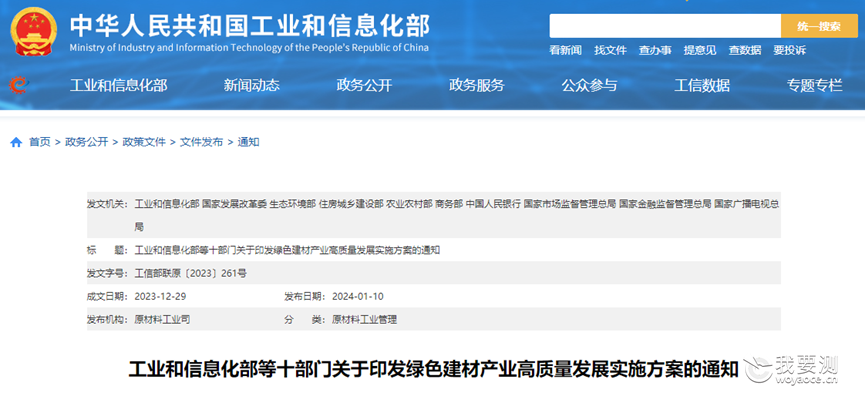Click the 要投诉 quick link
The height and width of the screenshot is (396, 865).
[x=789, y=50]
